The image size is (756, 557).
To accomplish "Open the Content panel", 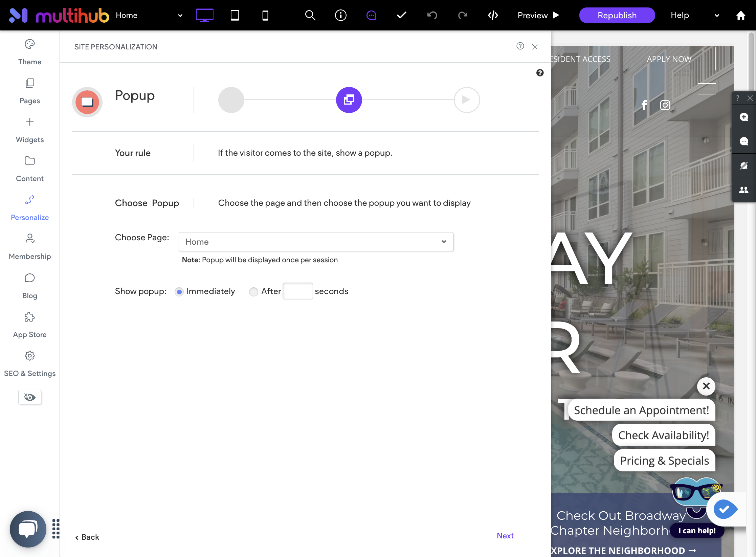I will (x=30, y=169).
